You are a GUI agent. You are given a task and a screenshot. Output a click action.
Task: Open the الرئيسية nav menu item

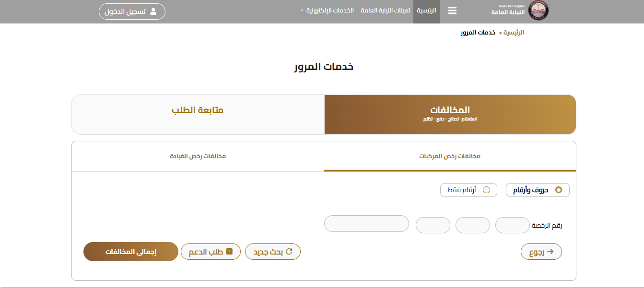[x=426, y=10]
